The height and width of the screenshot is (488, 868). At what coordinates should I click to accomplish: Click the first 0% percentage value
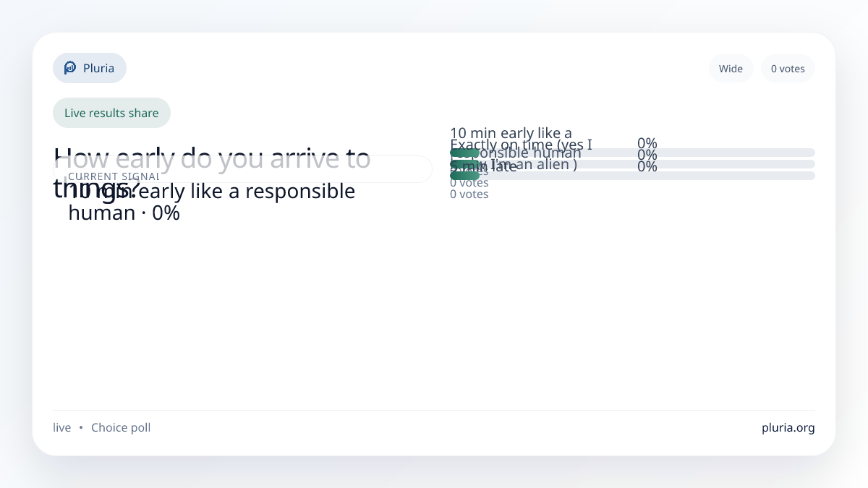tap(647, 143)
